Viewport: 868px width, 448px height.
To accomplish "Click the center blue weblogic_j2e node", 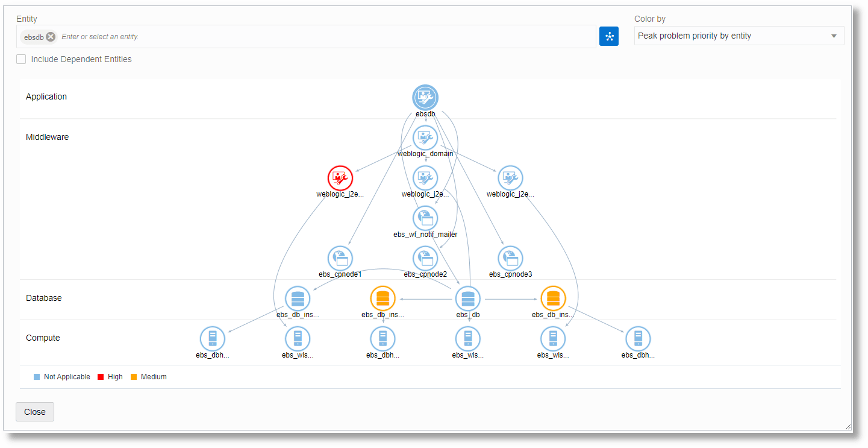I will [425, 178].
